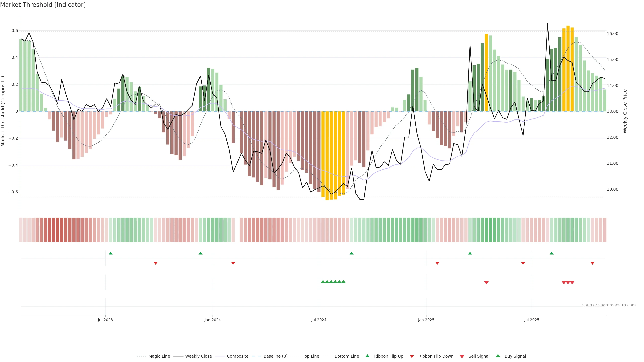Click Ribbon Flip Down legend triangle icon

[x=412, y=356]
